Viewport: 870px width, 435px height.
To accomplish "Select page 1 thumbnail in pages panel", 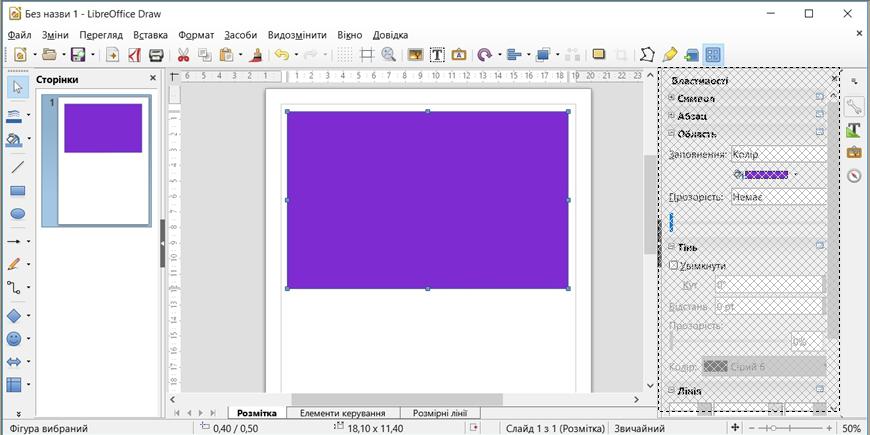I will (x=103, y=160).
